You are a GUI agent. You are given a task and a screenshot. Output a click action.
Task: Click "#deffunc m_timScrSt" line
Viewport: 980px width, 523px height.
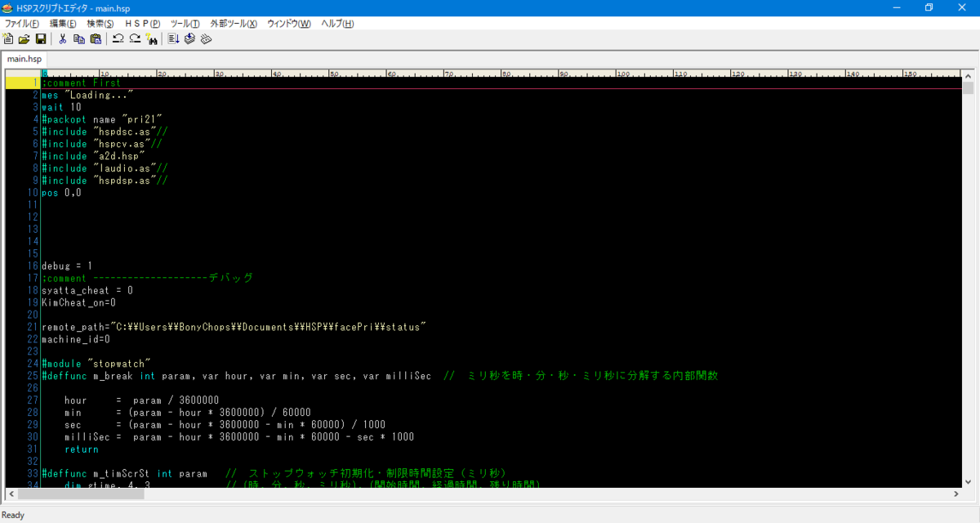point(274,473)
